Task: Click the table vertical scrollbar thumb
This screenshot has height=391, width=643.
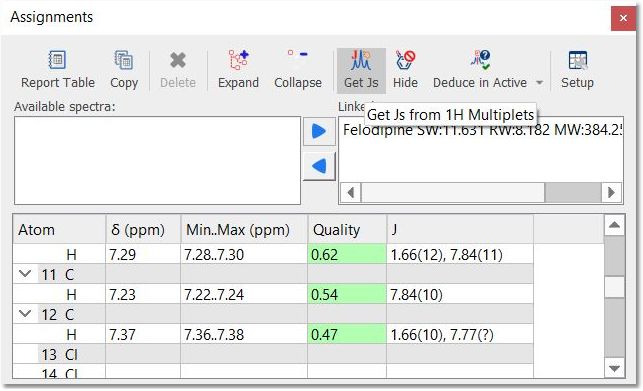Action: point(614,287)
